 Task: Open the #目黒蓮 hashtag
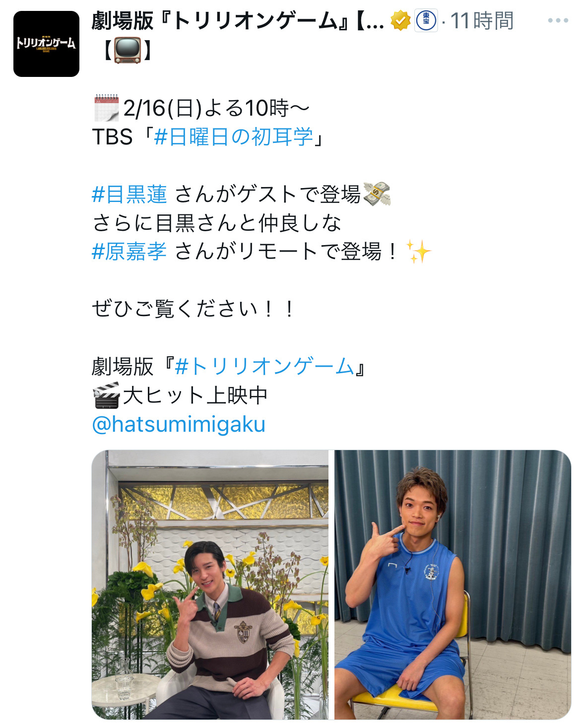130,194
